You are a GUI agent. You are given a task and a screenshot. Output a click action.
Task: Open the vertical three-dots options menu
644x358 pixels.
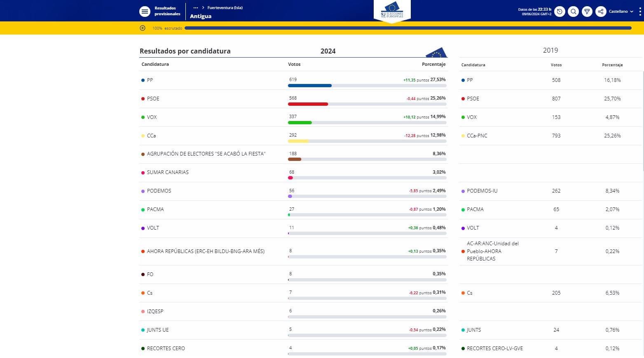[640, 12]
